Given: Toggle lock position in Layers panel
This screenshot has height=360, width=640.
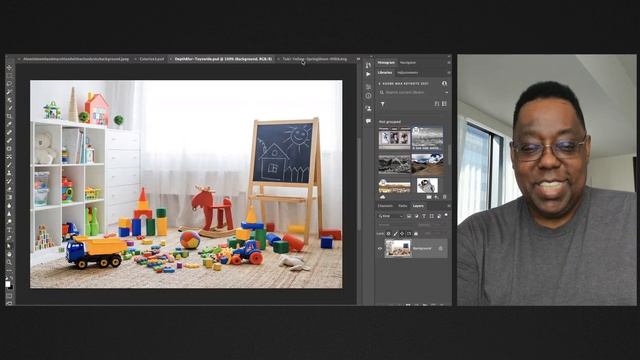Looking at the screenshot, I should [402, 233].
